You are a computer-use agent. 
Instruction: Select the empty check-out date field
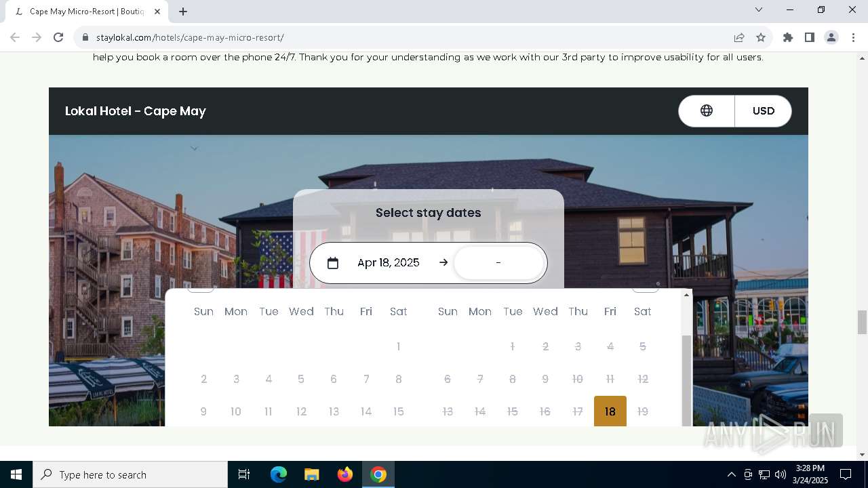pos(498,263)
